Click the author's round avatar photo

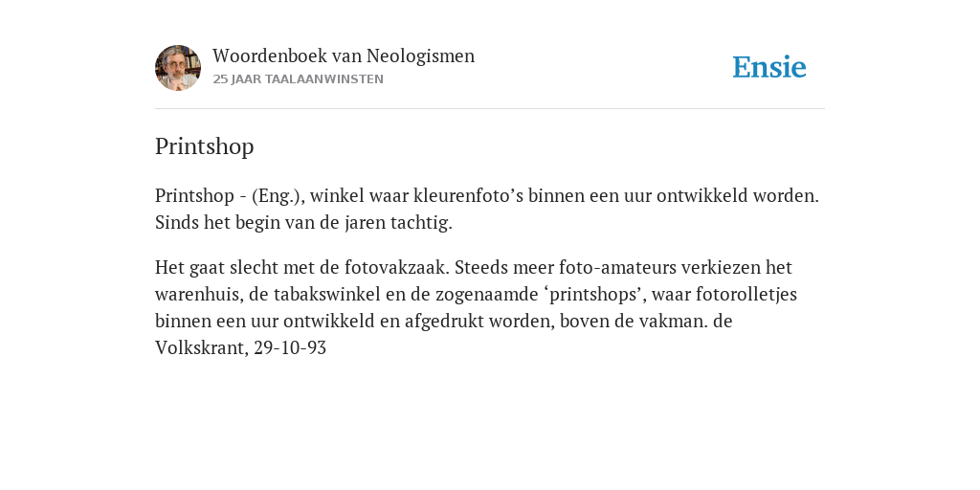pos(178,68)
